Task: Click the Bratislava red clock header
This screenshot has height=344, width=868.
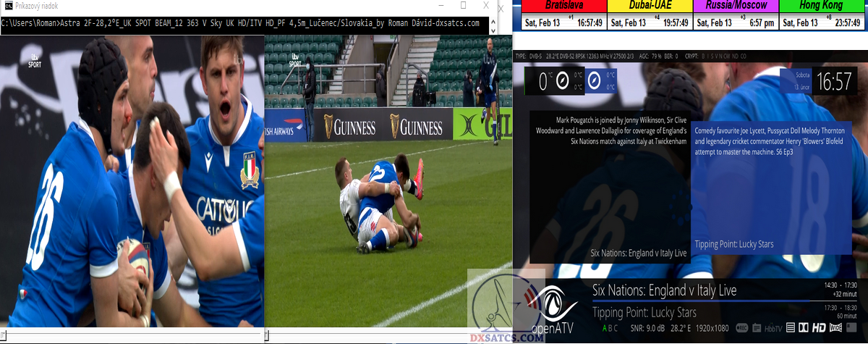Action: click(564, 6)
